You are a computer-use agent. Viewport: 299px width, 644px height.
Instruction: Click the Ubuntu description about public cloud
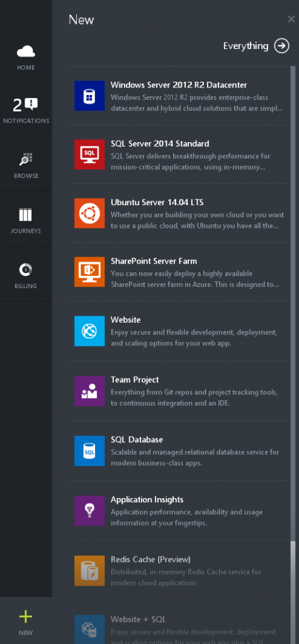tap(198, 221)
